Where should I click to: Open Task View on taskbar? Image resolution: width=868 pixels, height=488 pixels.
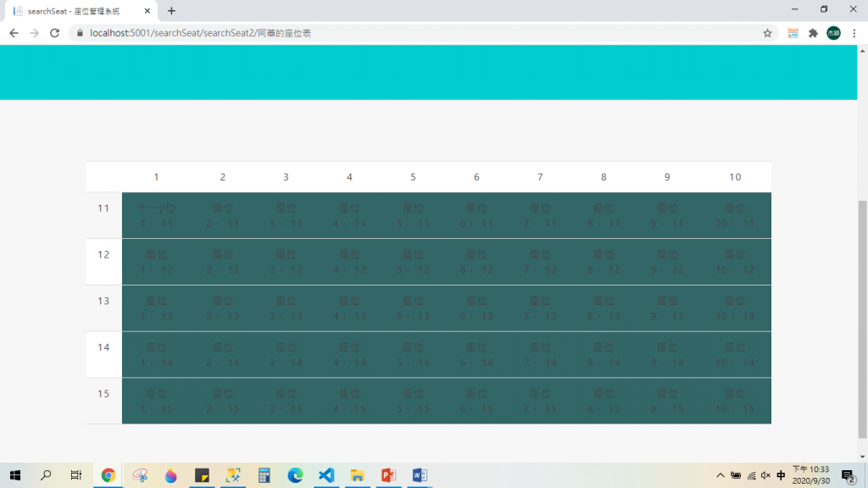pyautogui.click(x=75, y=475)
